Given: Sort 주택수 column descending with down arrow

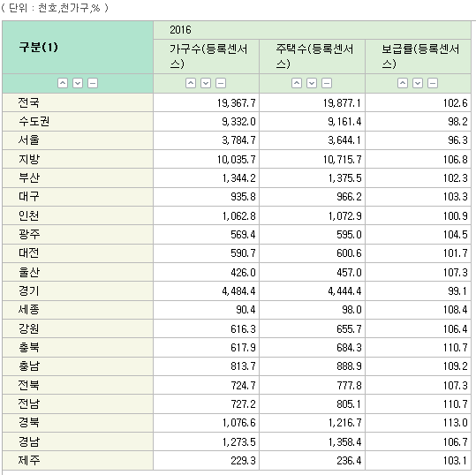Looking at the screenshot, I should [x=312, y=83].
